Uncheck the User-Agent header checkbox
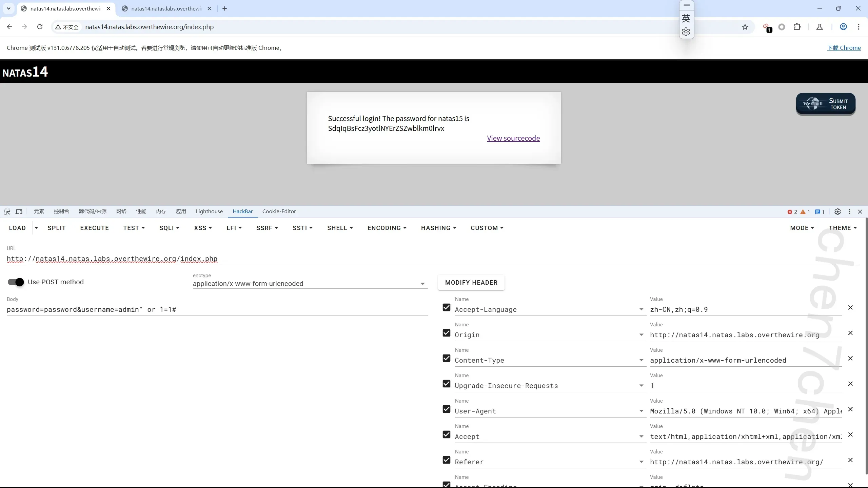Image resolution: width=868 pixels, height=488 pixels. [x=447, y=409]
